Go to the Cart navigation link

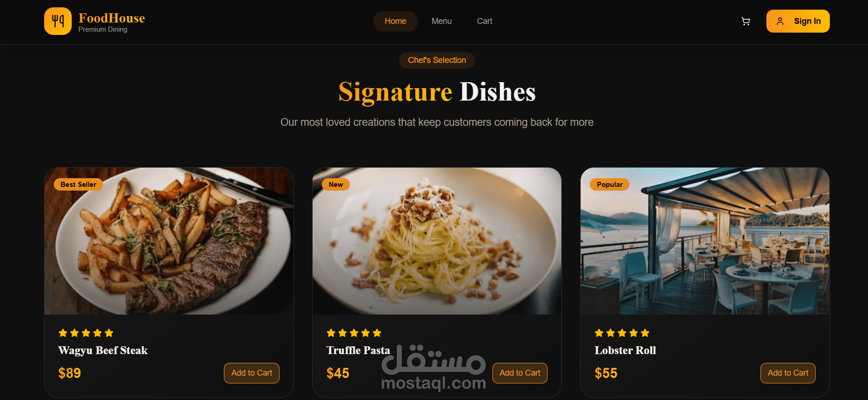click(x=485, y=21)
